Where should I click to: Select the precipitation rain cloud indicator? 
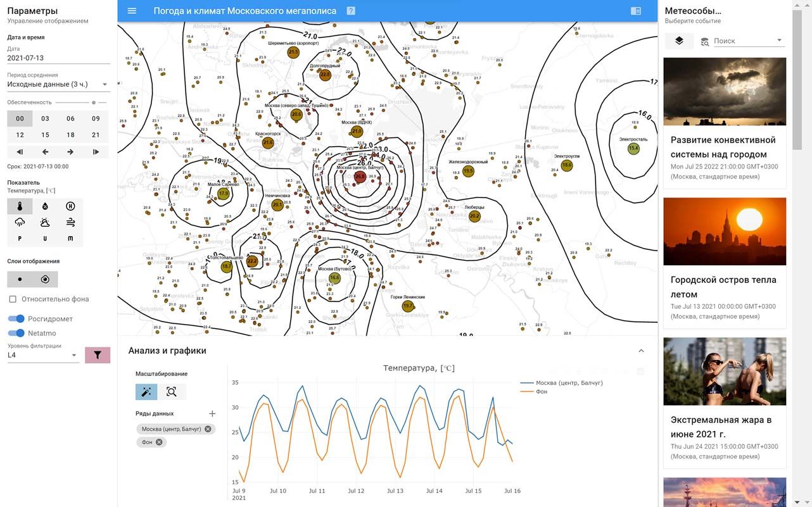coord(20,222)
